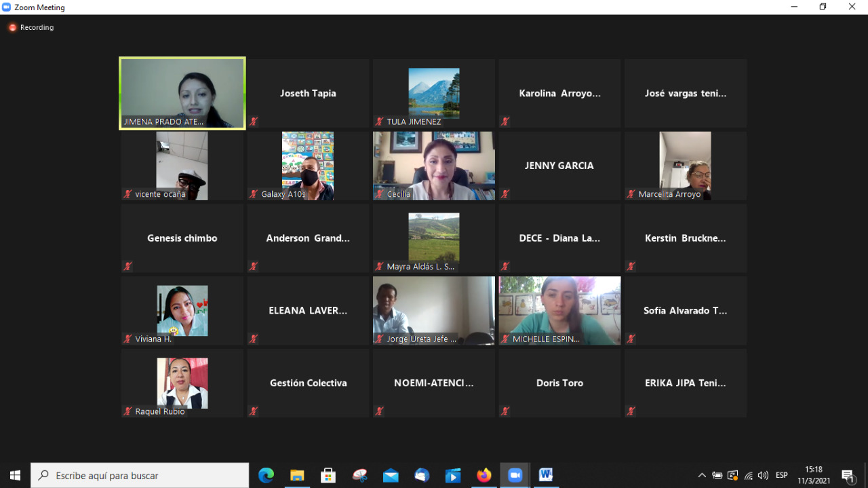Click muted mic icon beside vicente ocaña
This screenshot has height=488, width=868.
coord(127,194)
